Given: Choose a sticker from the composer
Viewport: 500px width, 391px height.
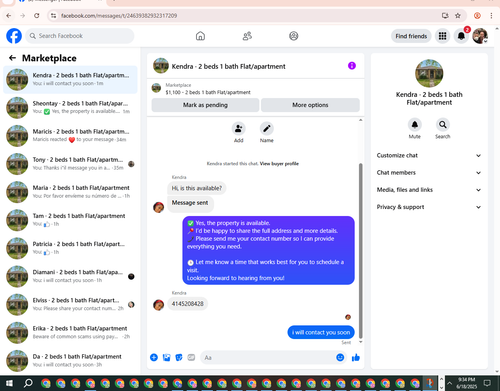Looking at the screenshot, I should [x=179, y=358].
